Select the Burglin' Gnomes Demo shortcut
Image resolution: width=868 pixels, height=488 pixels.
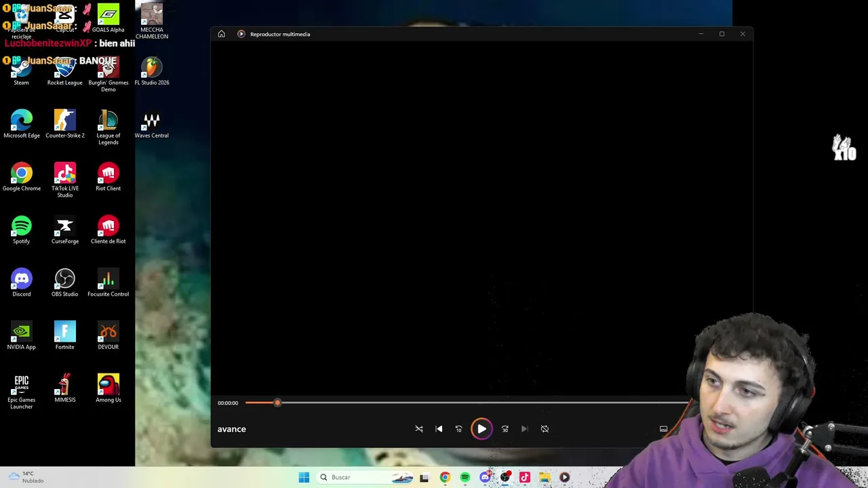[108, 75]
